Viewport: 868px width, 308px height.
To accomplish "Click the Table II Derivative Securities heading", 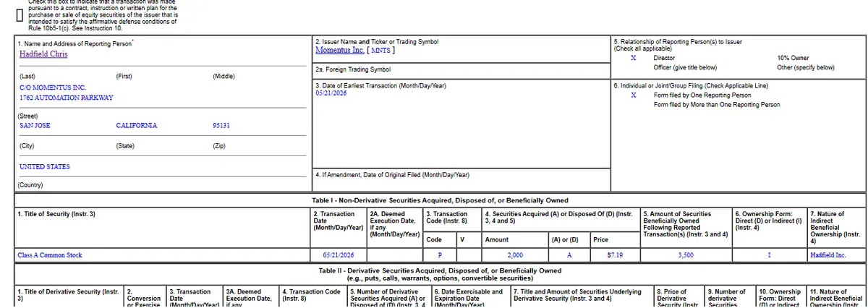I will (440, 274).
